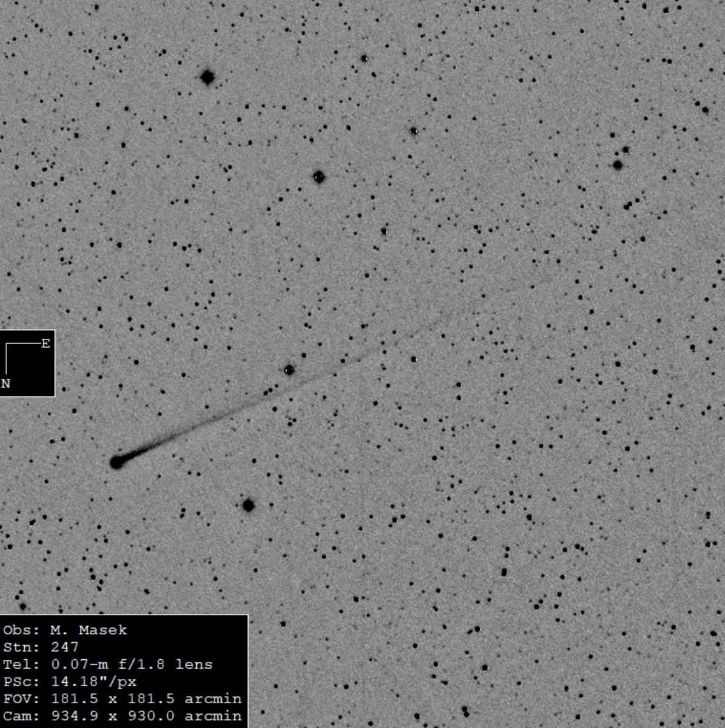
Task: Click the Tel: 0.07-m f/1.8 lens text
Action: coord(107,664)
